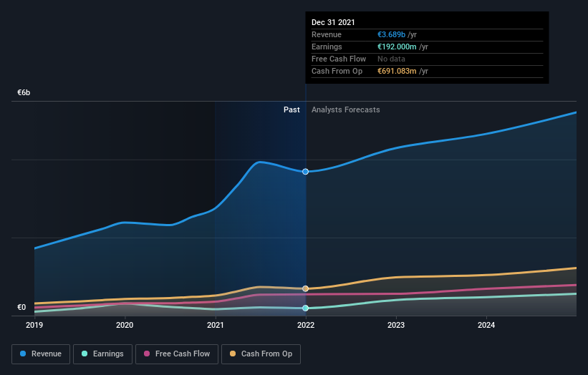Click the 2024 x-axis label

pyautogui.click(x=486, y=325)
